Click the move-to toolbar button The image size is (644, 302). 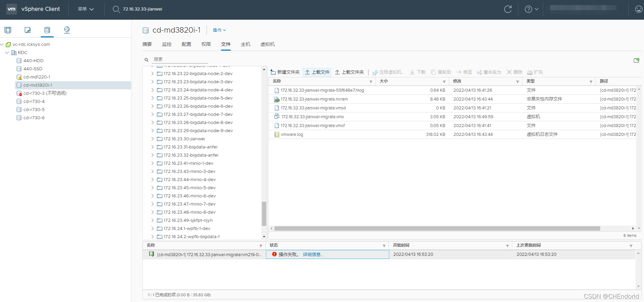464,72
